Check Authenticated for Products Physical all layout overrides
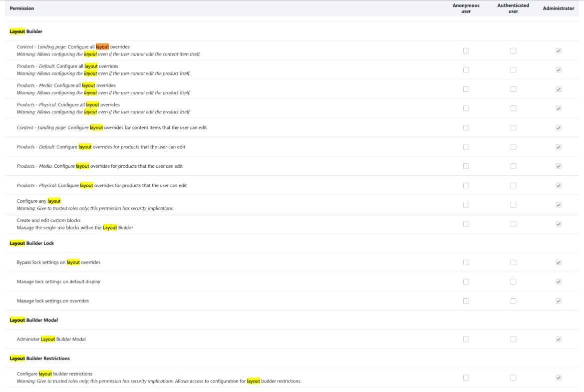This screenshot has height=392, width=584. tap(513, 108)
